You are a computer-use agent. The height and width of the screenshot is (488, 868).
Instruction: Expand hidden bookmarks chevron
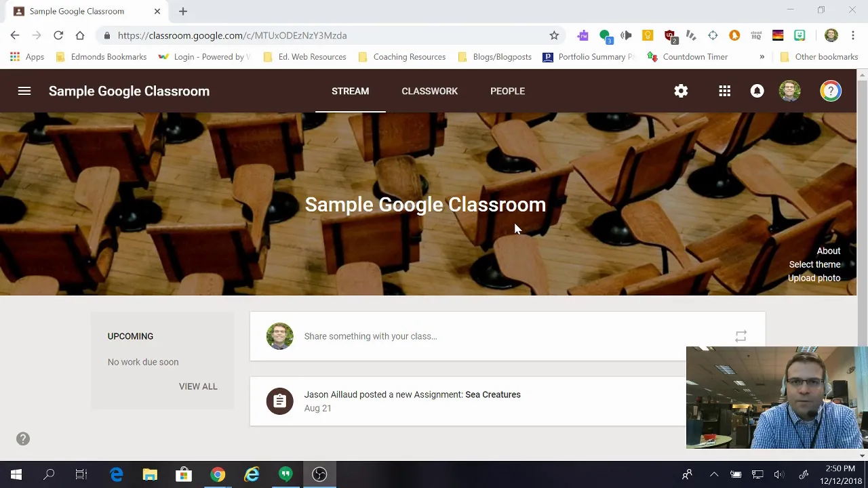click(762, 57)
